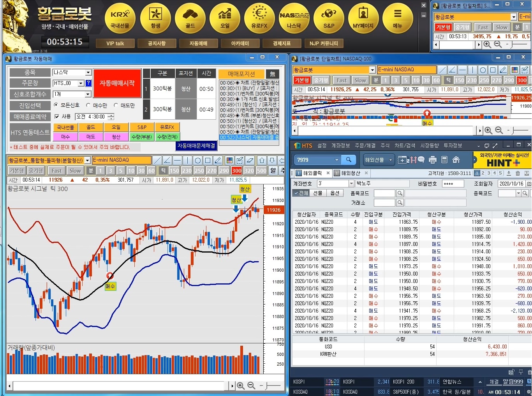Select the angle line tool in bottom chart toolbar
532x396 pixels.
[167, 160]
